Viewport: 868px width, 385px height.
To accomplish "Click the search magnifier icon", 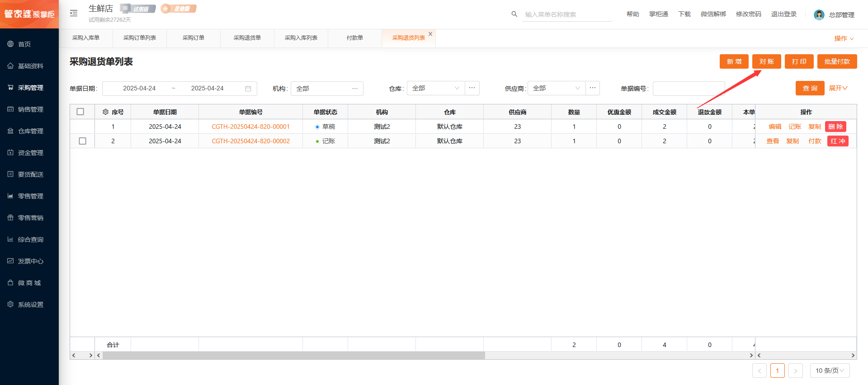I will tap(514, 14).
